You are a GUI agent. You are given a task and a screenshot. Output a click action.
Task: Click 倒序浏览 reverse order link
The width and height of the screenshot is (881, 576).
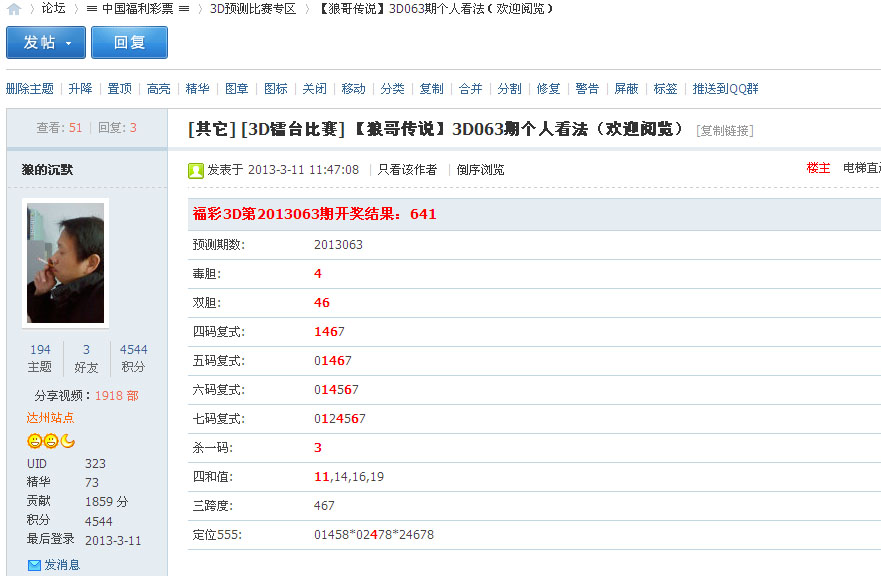click(x=480, y=169)
